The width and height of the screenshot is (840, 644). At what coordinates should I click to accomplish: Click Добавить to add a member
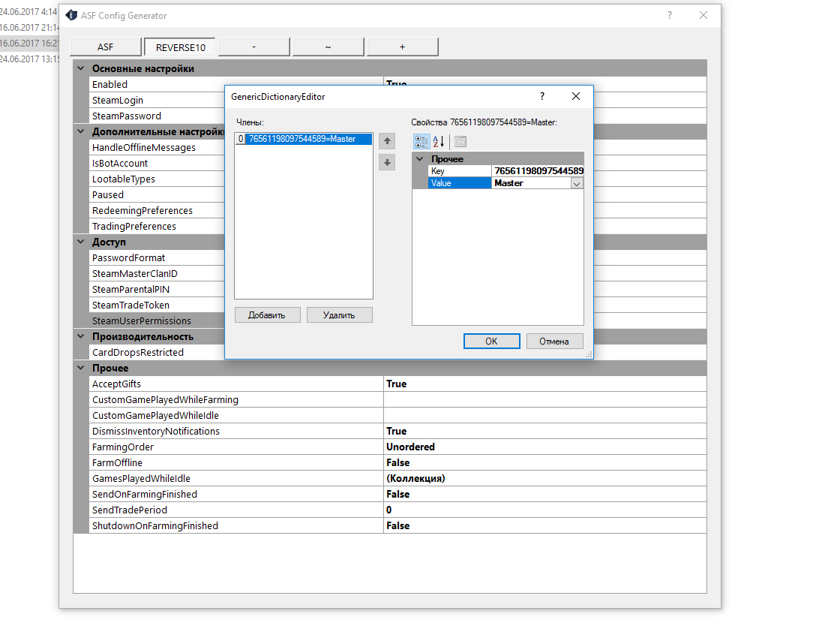coord(267,314)
